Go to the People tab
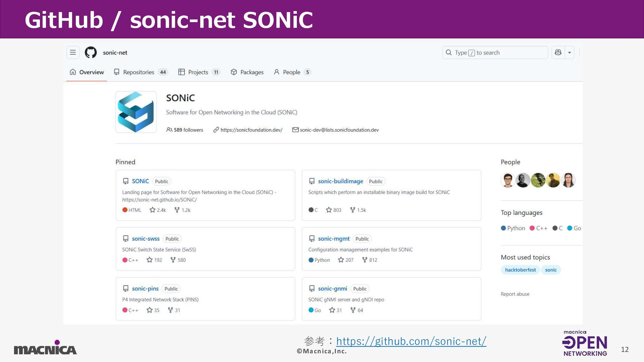 click(292, 72)
